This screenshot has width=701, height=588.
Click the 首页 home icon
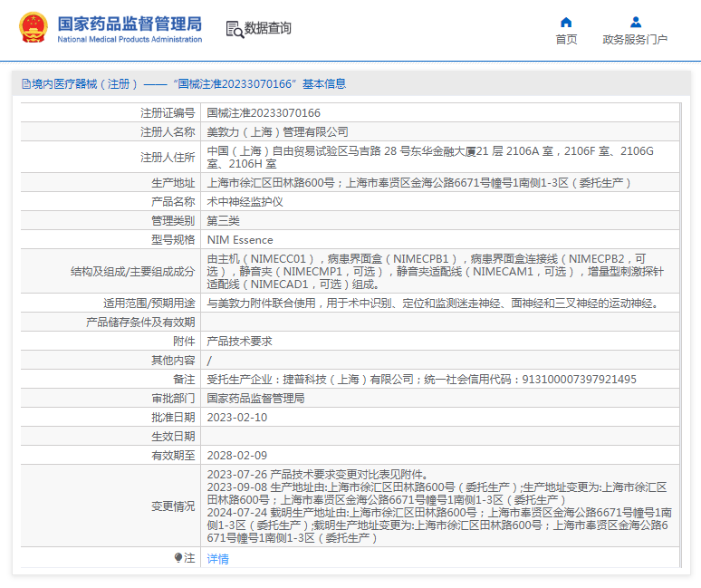566,23
